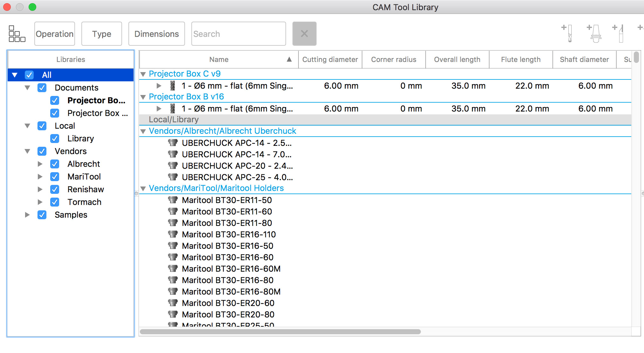Click the UBERCHUCK APC-20 holder icon
Viewport: 644px width, 353px height.
(x=173, y=166)
